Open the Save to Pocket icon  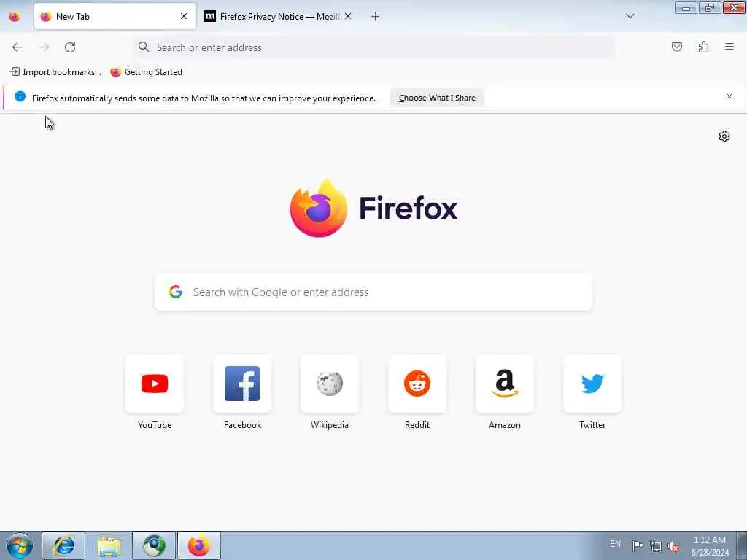(x=676, y=47)
